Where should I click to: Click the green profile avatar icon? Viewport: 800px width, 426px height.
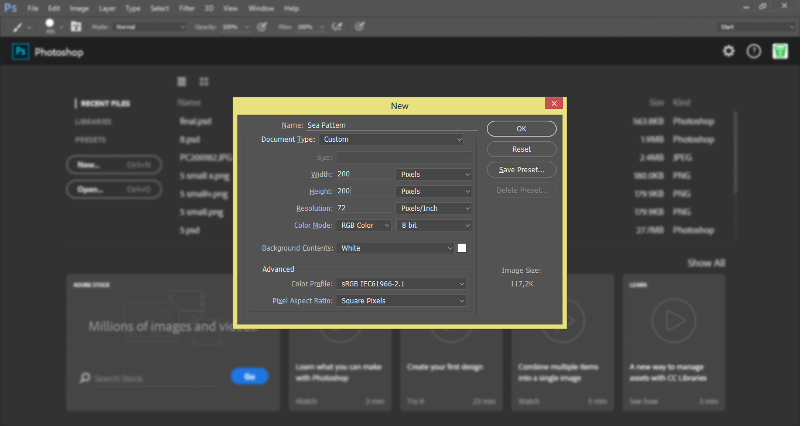point(780,51)
